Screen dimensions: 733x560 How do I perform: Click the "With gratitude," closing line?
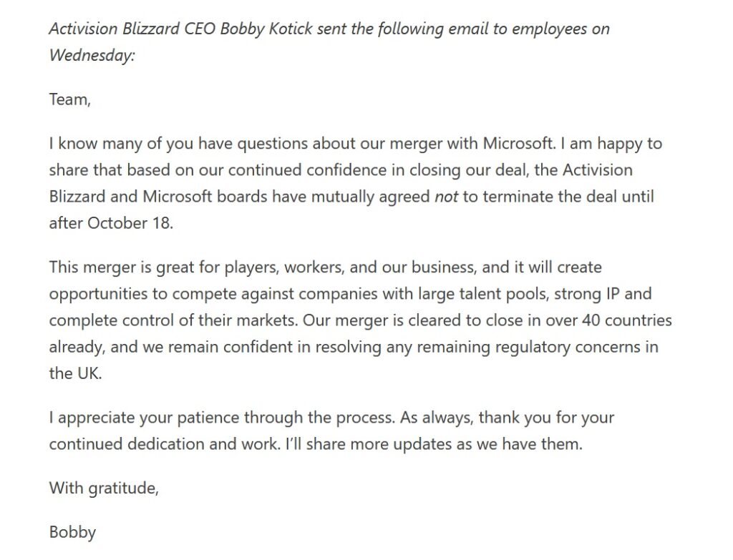tap(104, 488)
